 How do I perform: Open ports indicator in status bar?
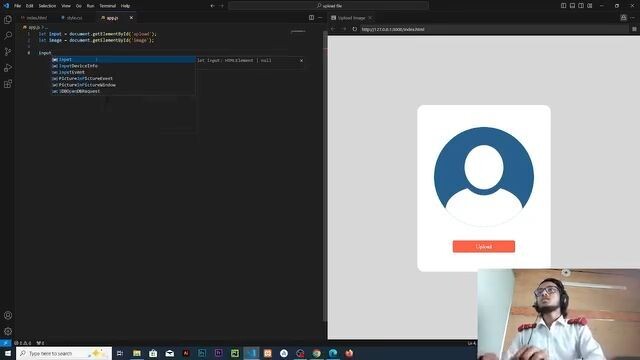40,343
